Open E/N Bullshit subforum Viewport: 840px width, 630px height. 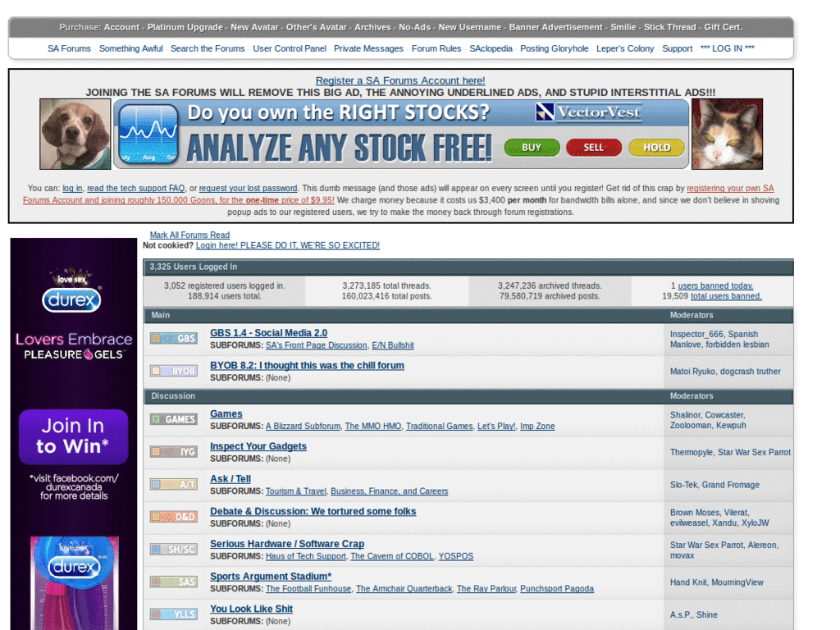[393, 345]
